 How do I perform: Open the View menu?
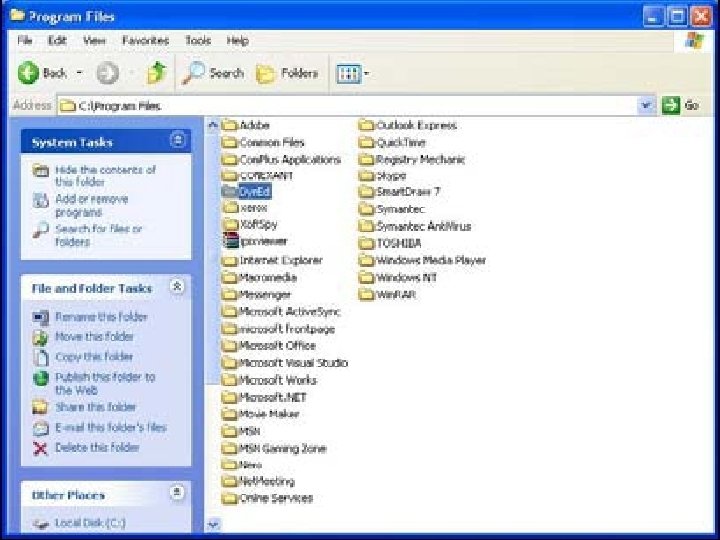94,40
